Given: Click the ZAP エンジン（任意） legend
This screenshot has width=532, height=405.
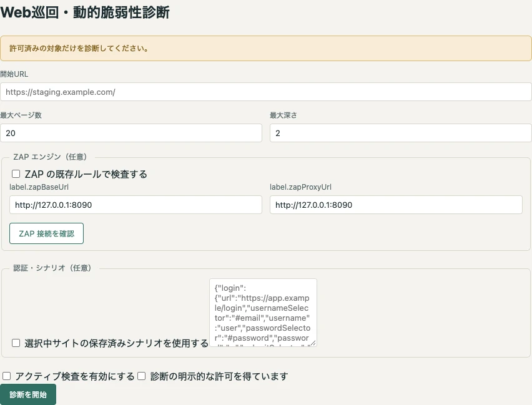Looking at the screenshot, I should [50, 157].
